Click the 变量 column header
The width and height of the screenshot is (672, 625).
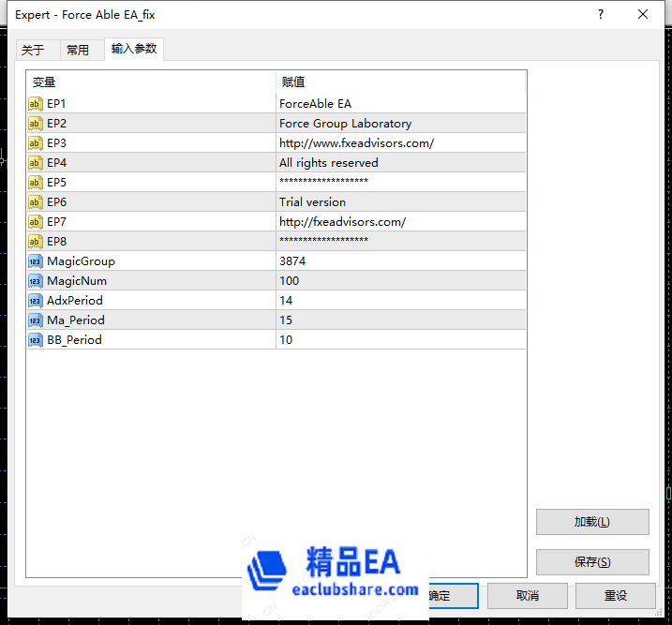[151, 82]
